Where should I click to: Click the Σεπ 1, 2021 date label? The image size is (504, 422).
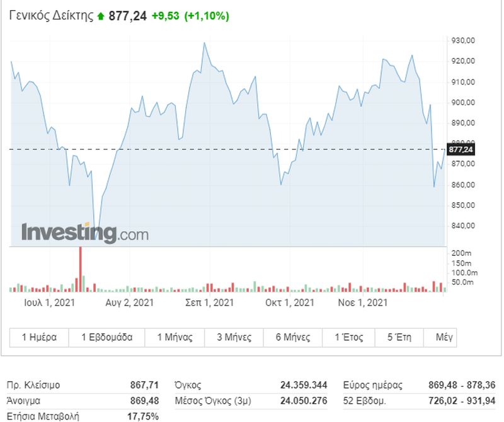pos(210,302)
